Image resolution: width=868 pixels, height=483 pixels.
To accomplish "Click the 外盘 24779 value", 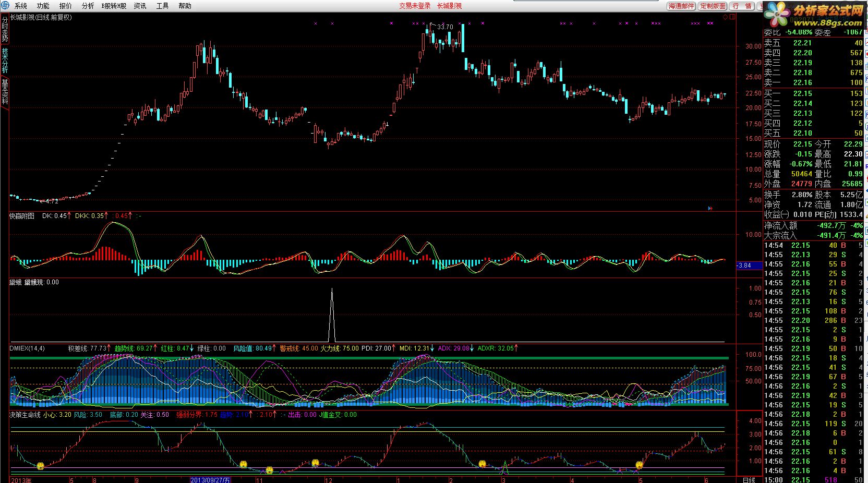I will 802,184.
